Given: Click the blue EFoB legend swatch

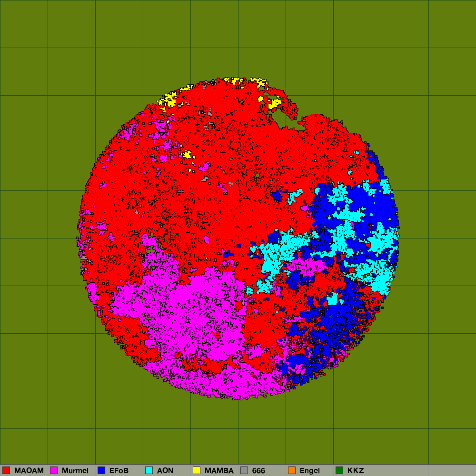Looking at the screenshot, I should pyautogui.click(x=101, y=470).
